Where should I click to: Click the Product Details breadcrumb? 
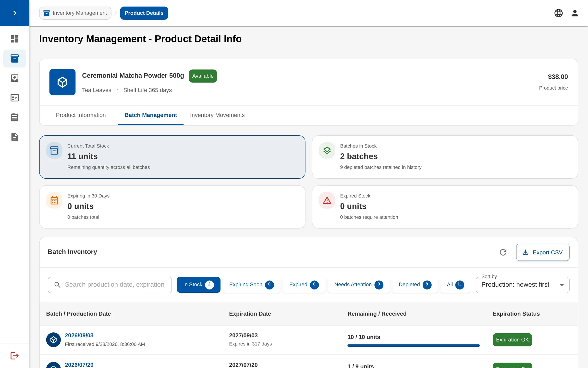click(x=144, y=13)
